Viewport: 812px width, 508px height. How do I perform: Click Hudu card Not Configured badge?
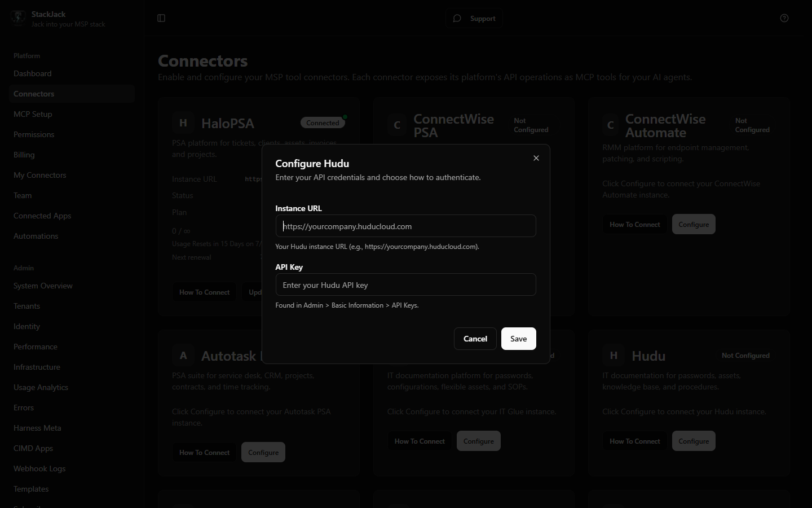tap(745, 356)
